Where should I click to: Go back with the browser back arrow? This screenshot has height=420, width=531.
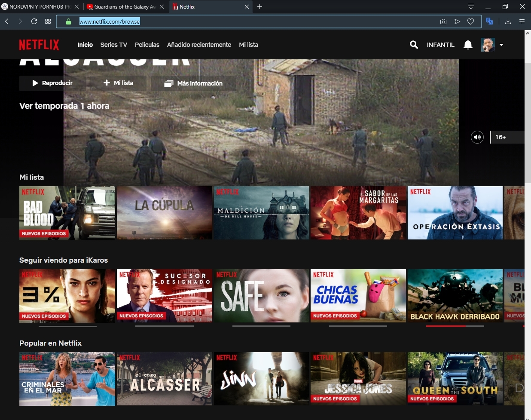pyautogui.click(x=7, y=21)
